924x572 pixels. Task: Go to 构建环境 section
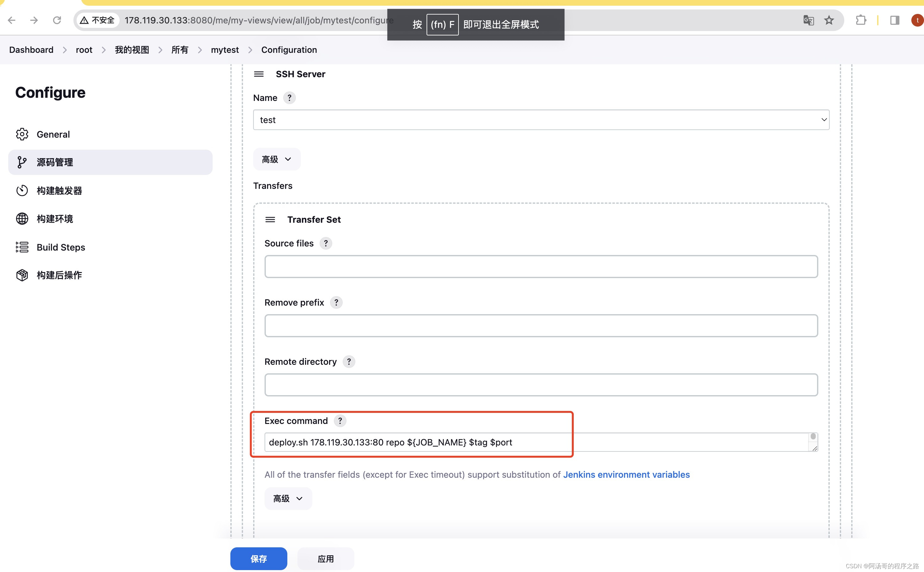[110, 219]
